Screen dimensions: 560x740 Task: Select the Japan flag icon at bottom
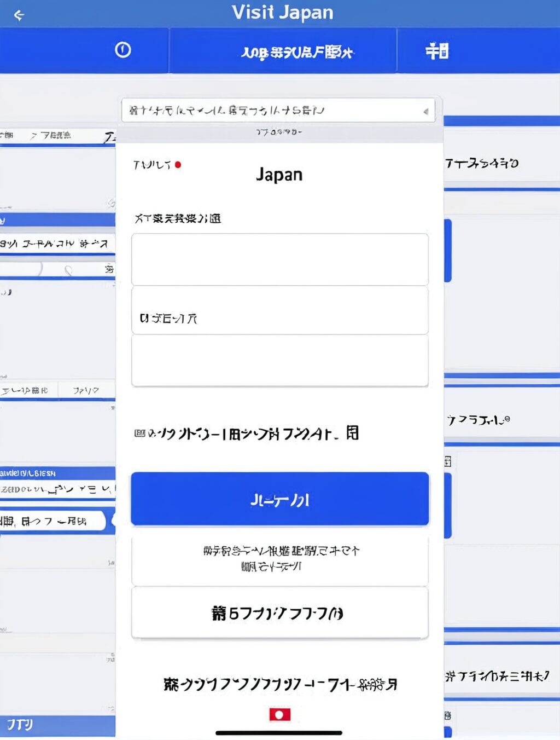click(279, 714)
